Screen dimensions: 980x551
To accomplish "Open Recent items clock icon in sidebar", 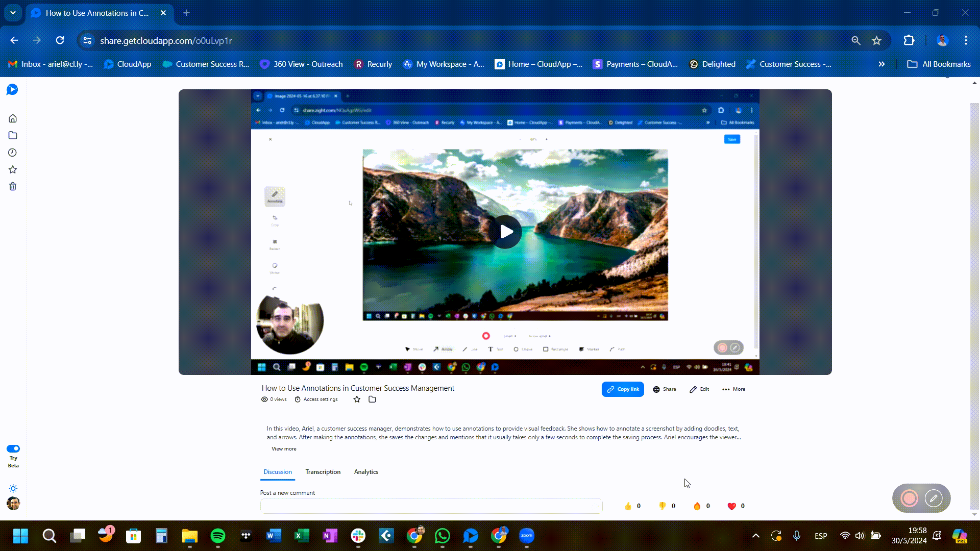I will [13, 153].
